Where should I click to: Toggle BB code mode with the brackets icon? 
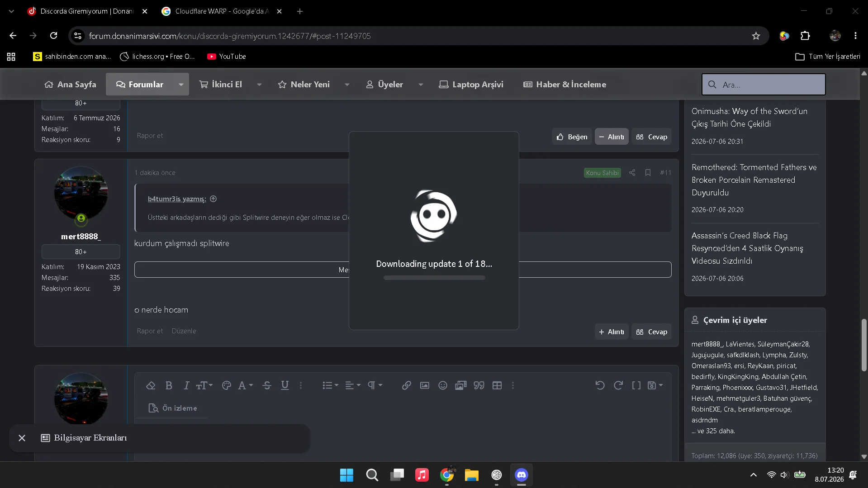636,385
